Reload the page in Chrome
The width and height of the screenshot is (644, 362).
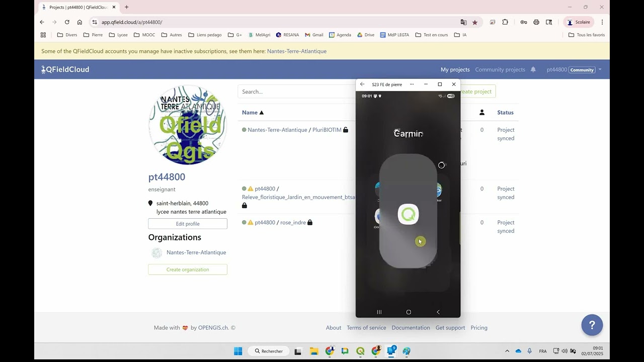[x=67, y=22]
